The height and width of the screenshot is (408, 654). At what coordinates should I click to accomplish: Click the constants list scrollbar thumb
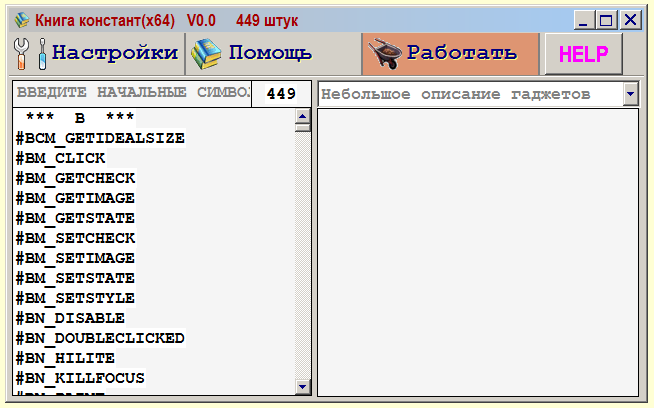tap(303, 127)
